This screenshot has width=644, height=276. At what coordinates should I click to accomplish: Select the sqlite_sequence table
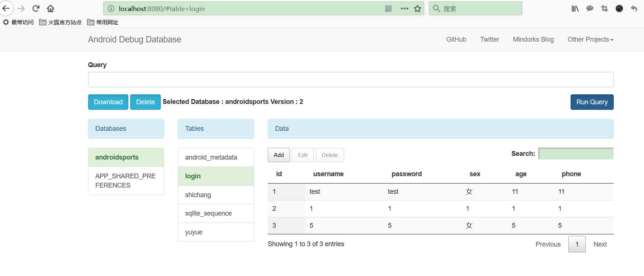pos(216,213)
